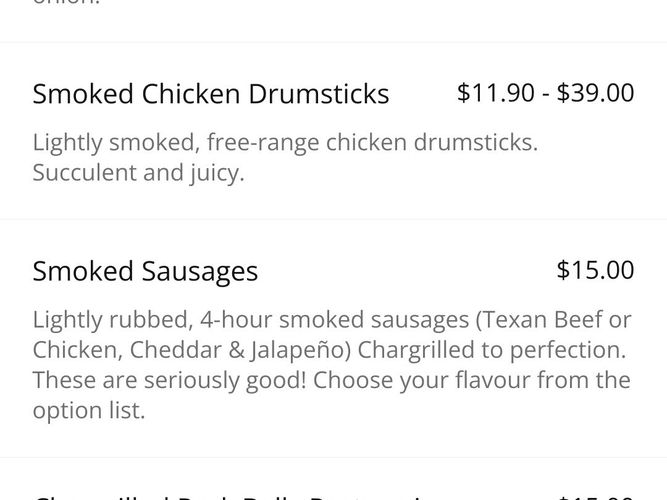Click the 'option list' text in sausages
This screenshot has width=667, height=500.
coord(88,411)
